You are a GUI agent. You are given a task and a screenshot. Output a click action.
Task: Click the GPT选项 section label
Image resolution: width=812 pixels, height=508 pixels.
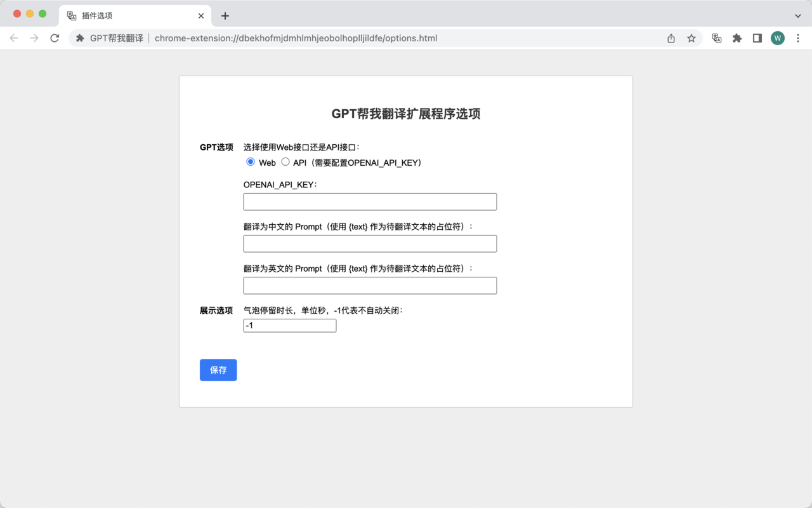(216, 147)
